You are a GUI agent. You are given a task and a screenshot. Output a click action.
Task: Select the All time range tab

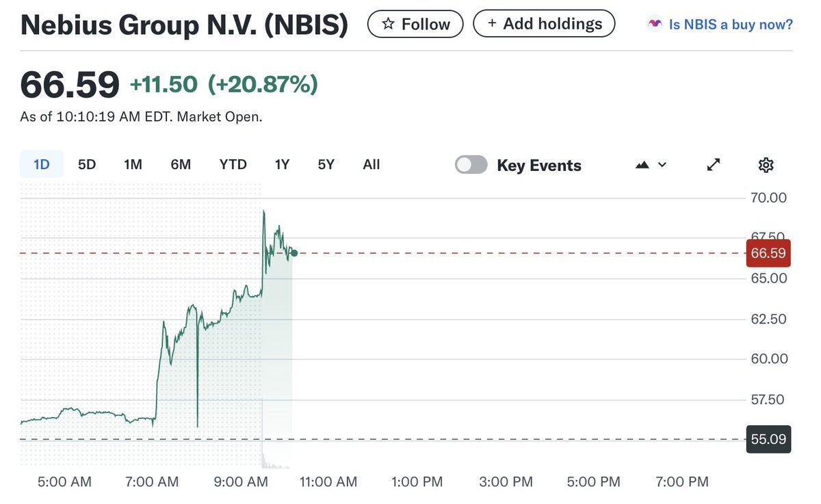(x=372, y=165)
